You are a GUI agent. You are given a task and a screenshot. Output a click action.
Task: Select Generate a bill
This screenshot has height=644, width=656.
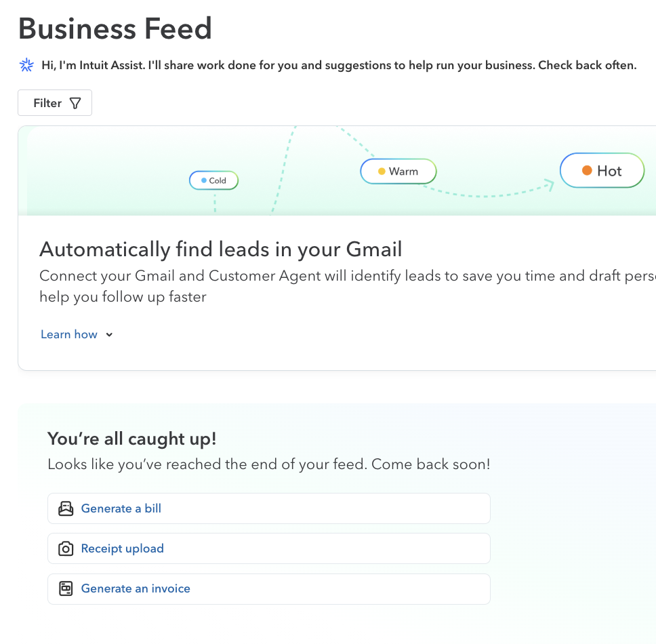coord(121,508)
